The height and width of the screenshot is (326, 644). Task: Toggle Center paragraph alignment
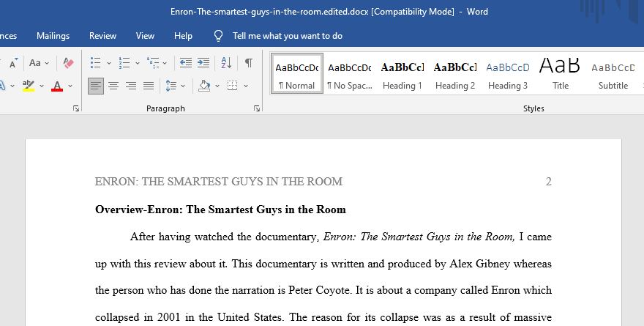(113, 86)
